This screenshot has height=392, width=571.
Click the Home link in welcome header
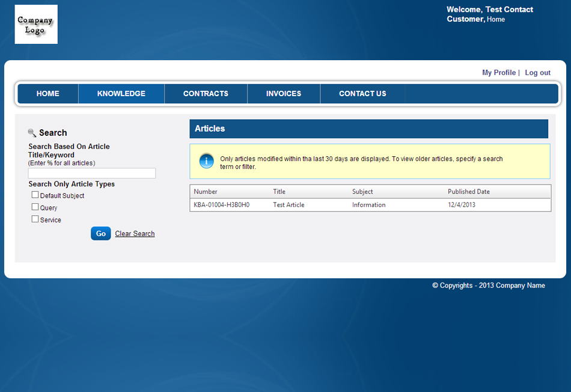(x=496, y=19)
